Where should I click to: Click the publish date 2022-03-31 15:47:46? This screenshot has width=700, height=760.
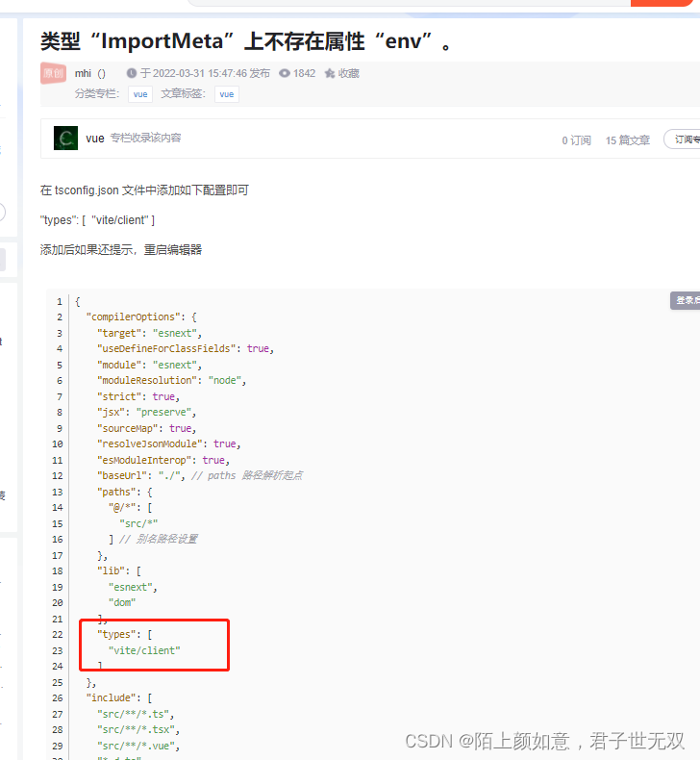tap(200, 73)
